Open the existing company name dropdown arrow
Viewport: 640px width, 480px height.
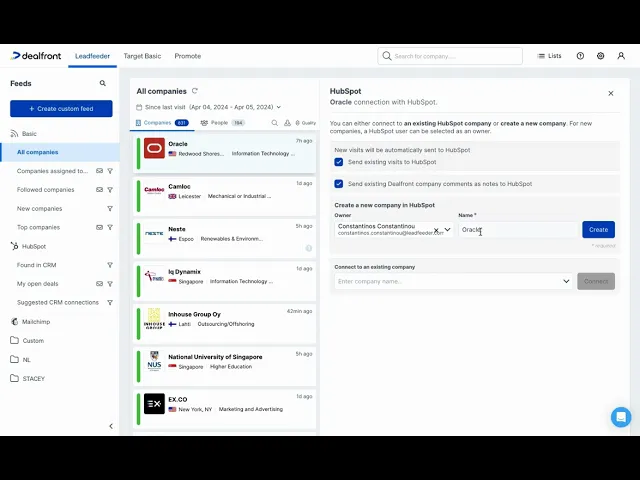click(566, 281)
